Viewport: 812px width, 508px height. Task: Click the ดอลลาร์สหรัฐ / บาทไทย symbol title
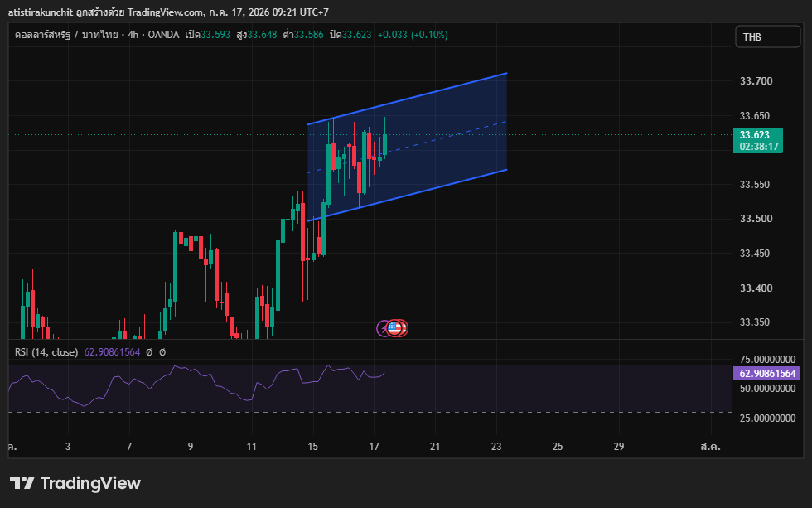(x=66, y=35)
